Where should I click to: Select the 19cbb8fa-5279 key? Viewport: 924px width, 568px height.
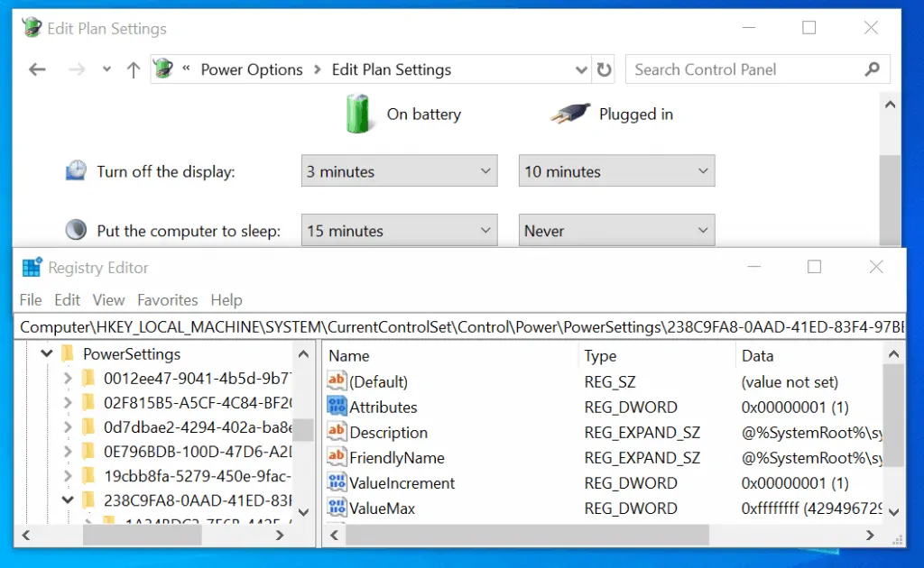click(197, 476)
